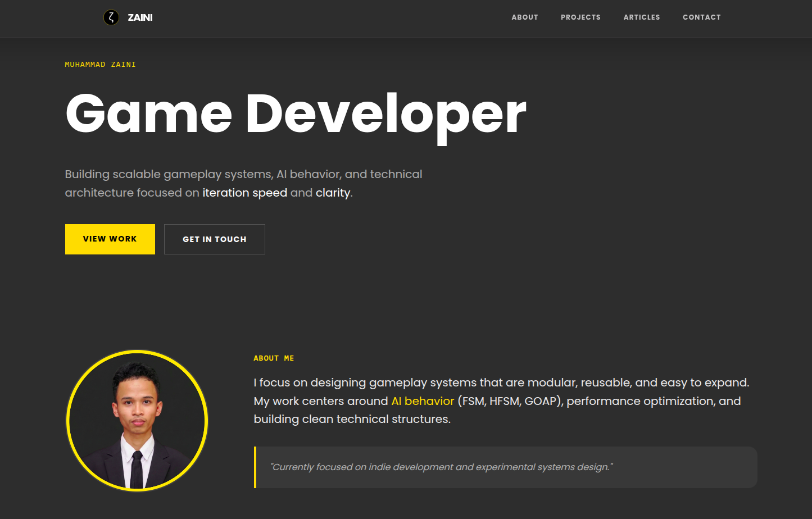Open the About navigation link
This screenshot has height=519, width=812.
click(x=524, y=17)
